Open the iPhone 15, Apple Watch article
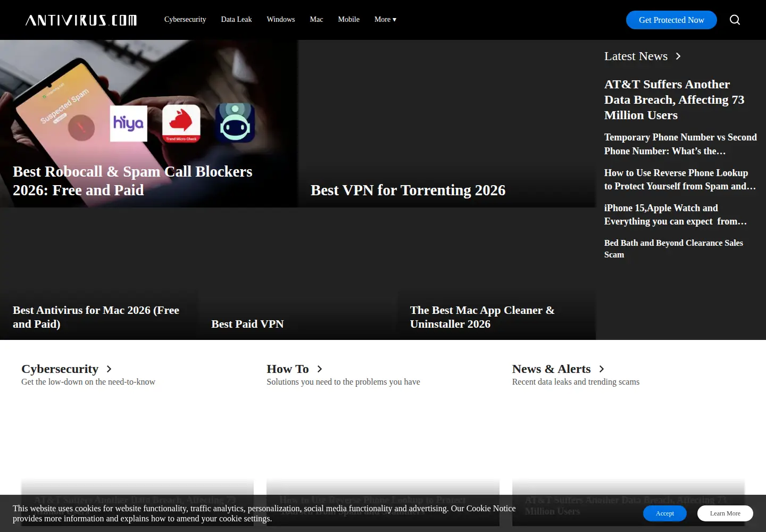This screenshot has height=532, width=766. click(676, 214)
